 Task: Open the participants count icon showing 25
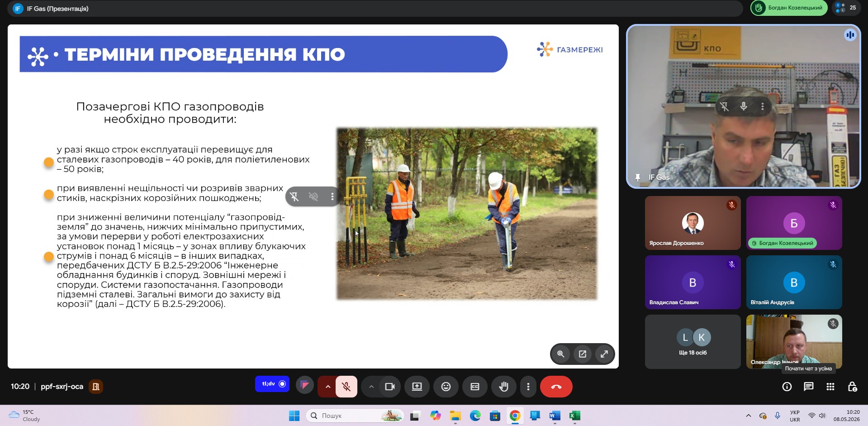846,8
